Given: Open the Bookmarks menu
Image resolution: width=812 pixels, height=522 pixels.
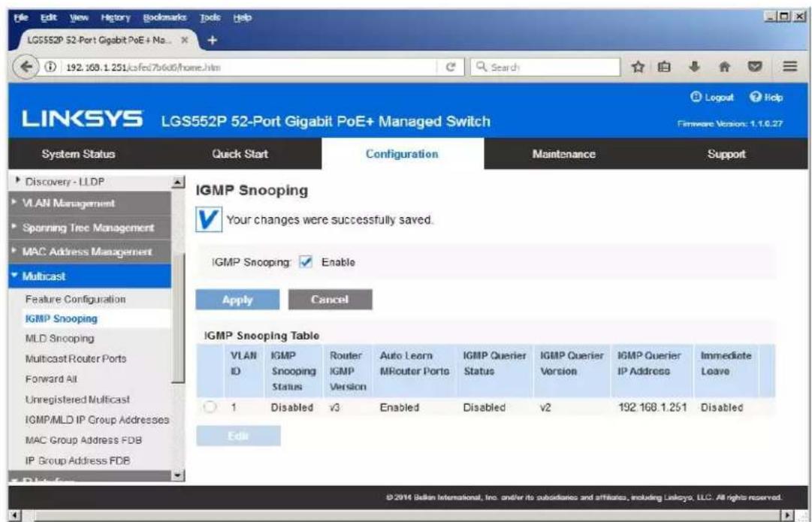Looking at the screenshot, I should click(165, 17).
